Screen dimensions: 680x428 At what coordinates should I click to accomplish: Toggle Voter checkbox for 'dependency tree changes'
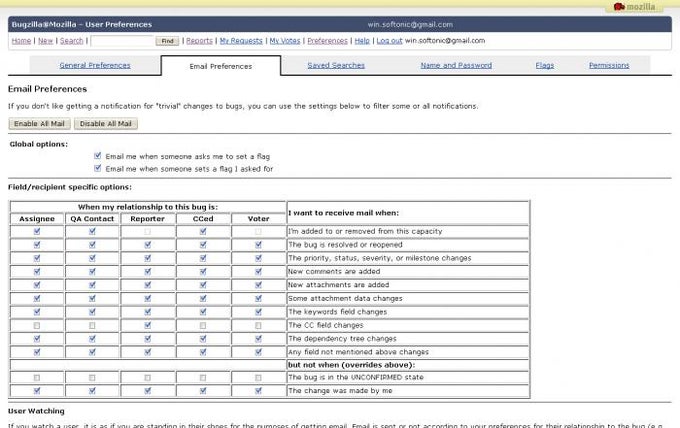[x=258, y=339]
